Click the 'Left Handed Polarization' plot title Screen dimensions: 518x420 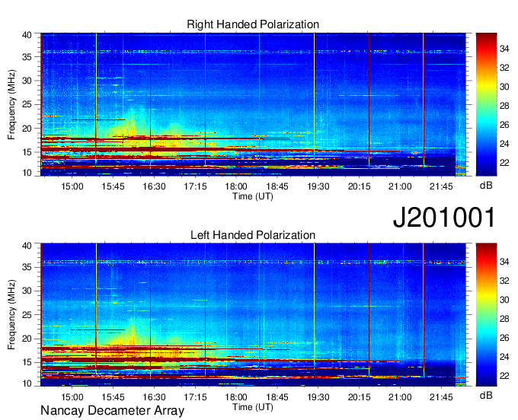coord(253,235)
